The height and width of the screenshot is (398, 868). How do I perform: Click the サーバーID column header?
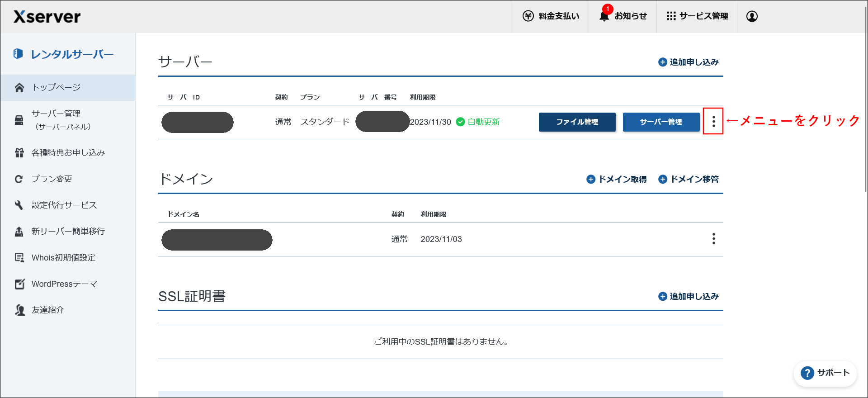184,97
